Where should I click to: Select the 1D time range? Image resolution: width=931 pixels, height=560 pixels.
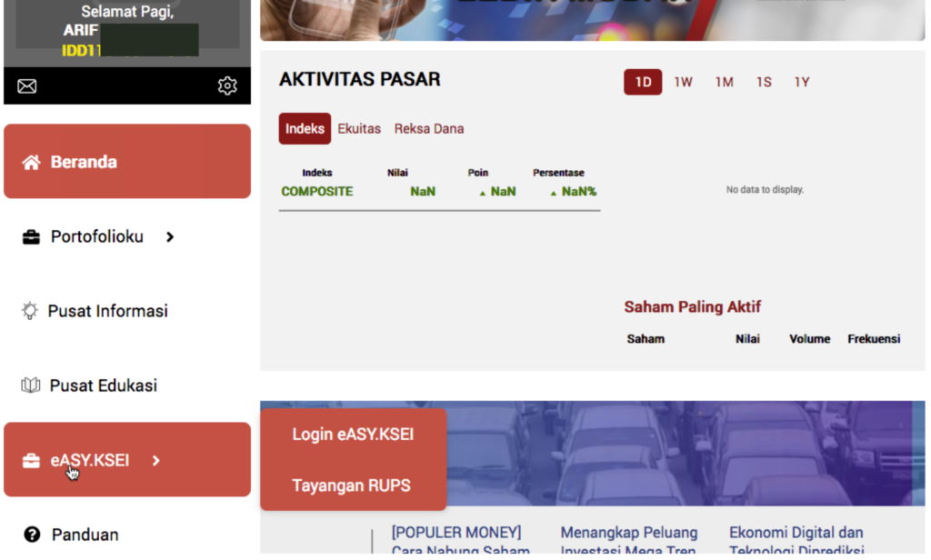[x=643, y=82]
